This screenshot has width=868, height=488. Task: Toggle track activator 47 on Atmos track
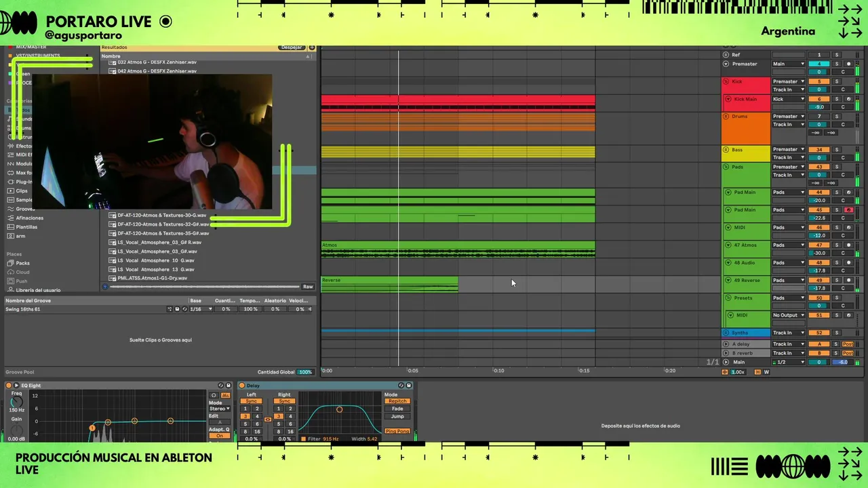pos(819,245)
